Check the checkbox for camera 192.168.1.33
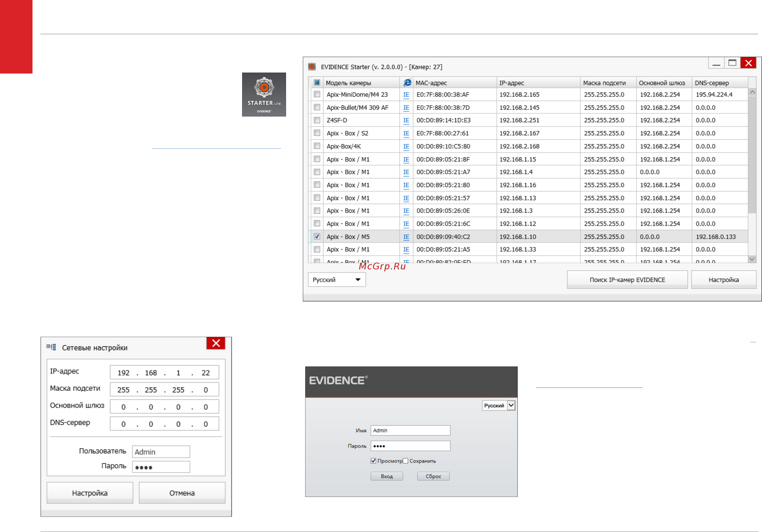 [x=317, y=249]
